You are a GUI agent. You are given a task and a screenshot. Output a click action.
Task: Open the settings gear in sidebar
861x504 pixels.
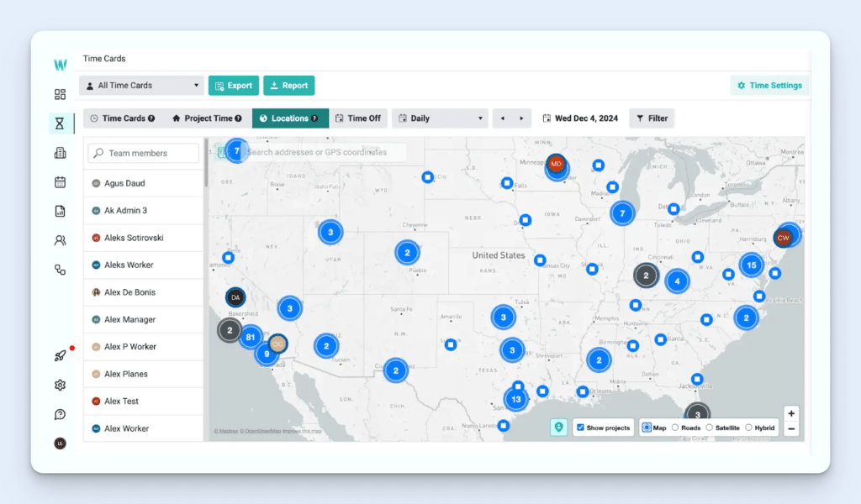coord(60,385)
